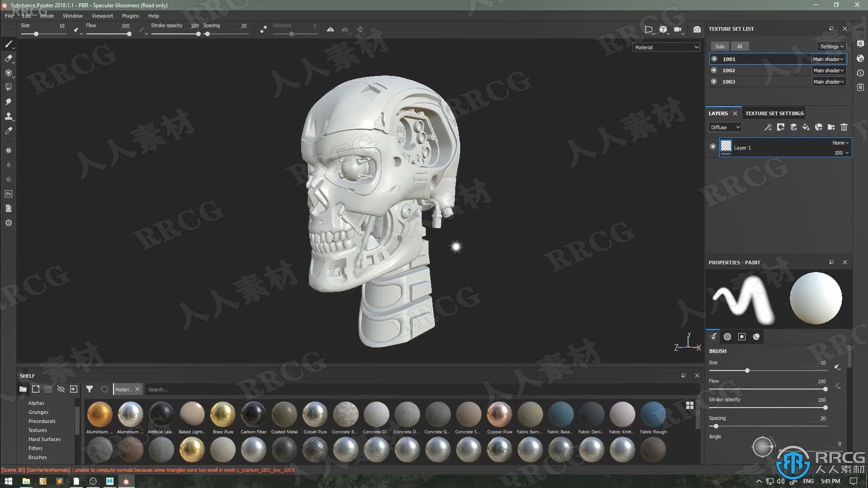Add a mask to the layer
This screenshot has width=868, height=488.
tap(781, 127)
